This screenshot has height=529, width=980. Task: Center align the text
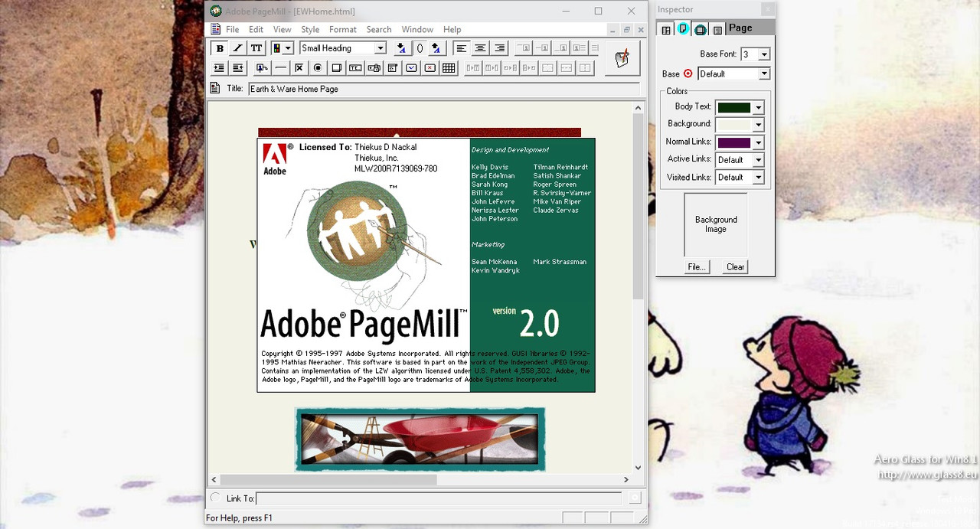pyautogui.click(x=480, y=48)
